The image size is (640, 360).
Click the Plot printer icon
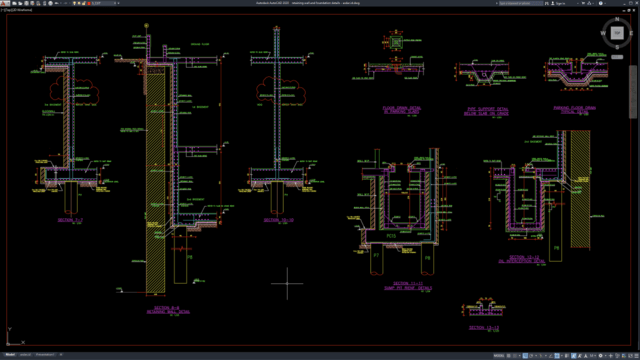[51, 3]
